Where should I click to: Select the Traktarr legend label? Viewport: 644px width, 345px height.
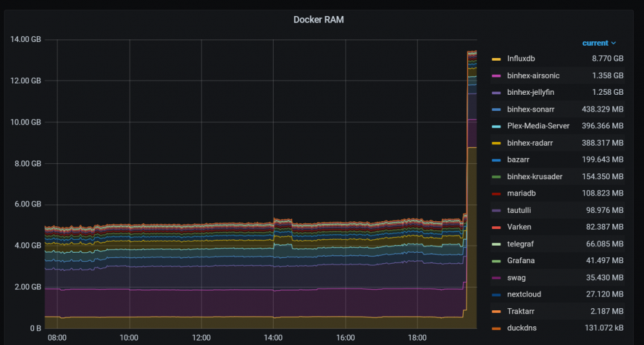(x=521, y=311)
